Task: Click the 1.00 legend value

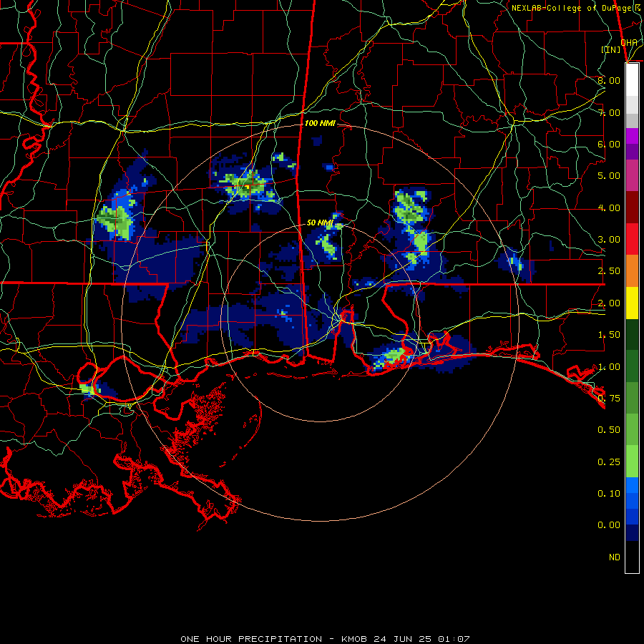Action: pos(609,367)
